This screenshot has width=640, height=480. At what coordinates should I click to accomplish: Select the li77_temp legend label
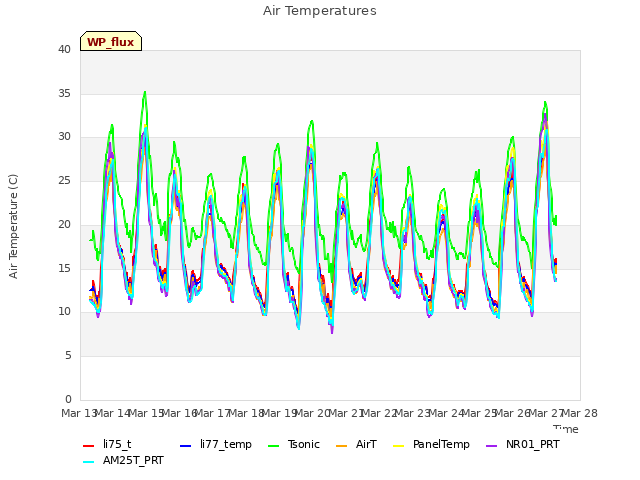226,444
